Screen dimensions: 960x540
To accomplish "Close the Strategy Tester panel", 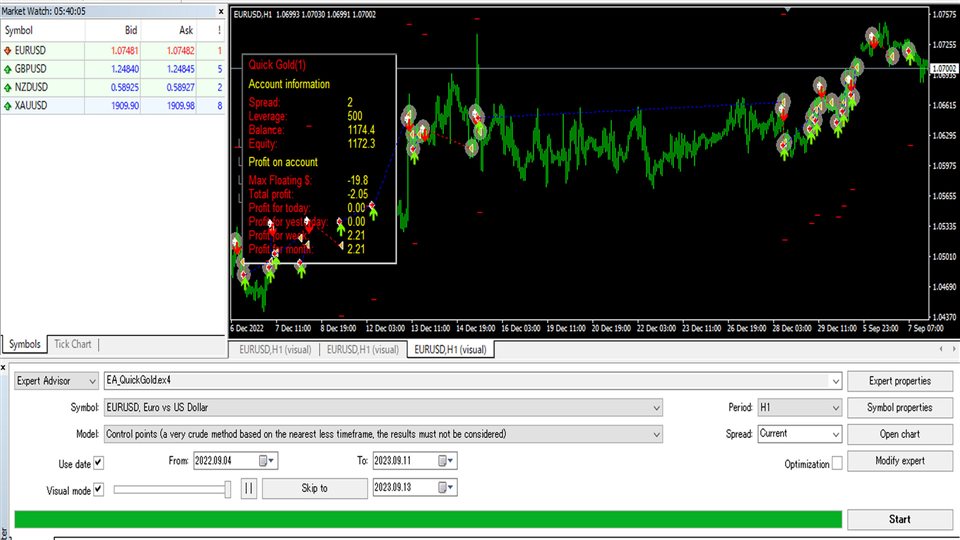I will 3,367.
